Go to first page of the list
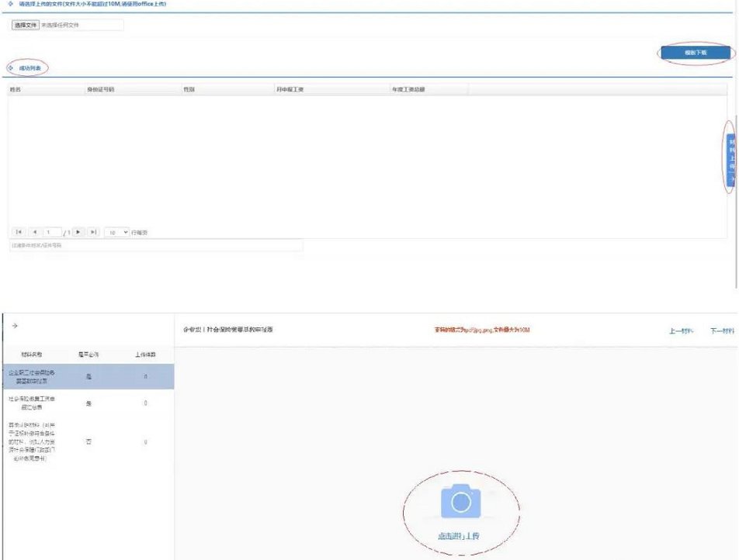The width and height of the screenshot is (739, 560). pyautogui.click(x=19, y=232)
